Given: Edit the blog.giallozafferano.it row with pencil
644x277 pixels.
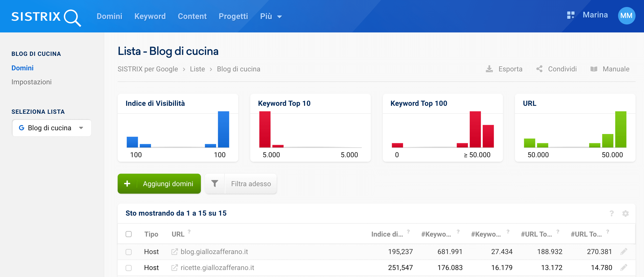Looking at the screenshot, I should click(x=624, y=252).
